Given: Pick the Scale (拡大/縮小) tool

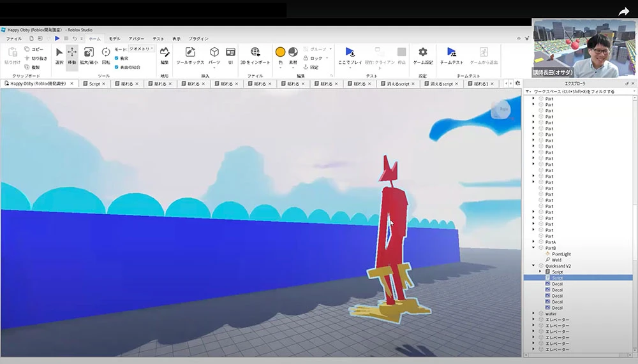Looking at the screenshot, I should tap(89, 55).
